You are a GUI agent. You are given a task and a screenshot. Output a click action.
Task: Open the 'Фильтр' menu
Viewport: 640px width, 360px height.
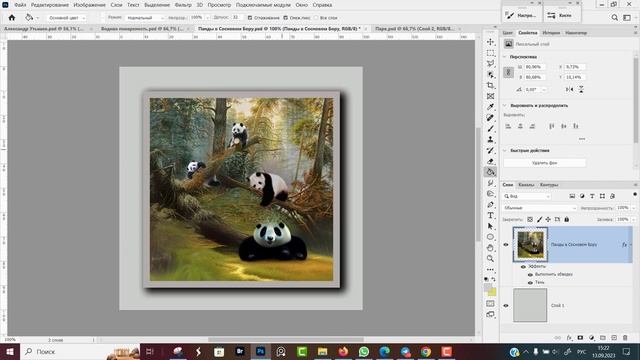click(183, 5)
